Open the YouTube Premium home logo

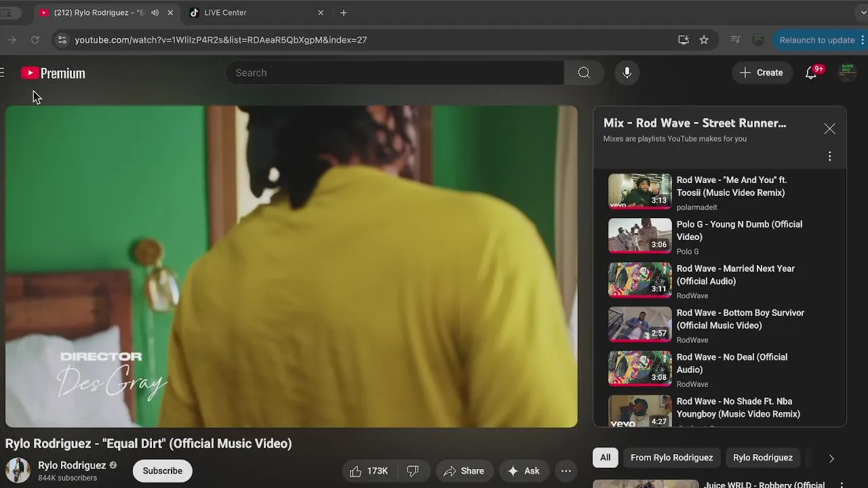point(53,73)
